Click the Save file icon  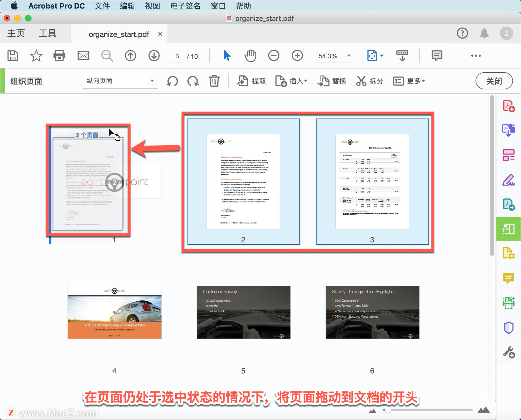click(x=13, y=56)
